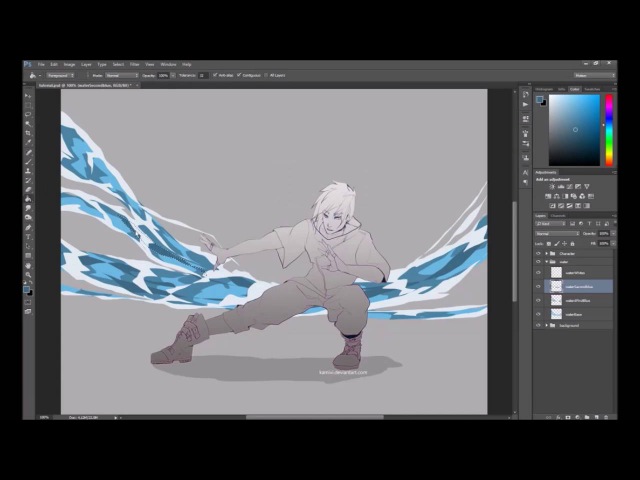This screenshot has width=640, height=480.
Task: Add a Levels adjustment
Action: point(561,187)
